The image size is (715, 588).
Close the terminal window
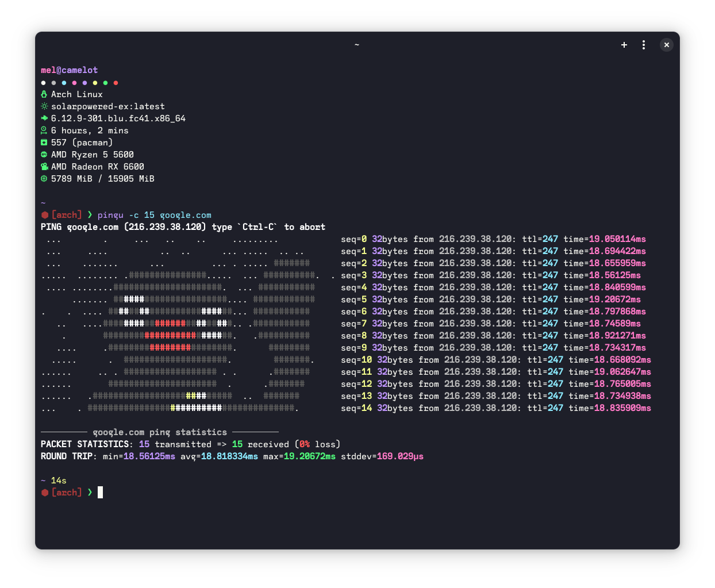click(x=667, y=45)
